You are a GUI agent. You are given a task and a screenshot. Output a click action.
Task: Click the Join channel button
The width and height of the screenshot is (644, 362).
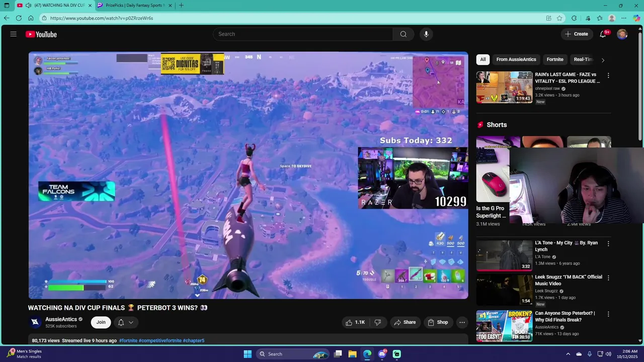101,322
